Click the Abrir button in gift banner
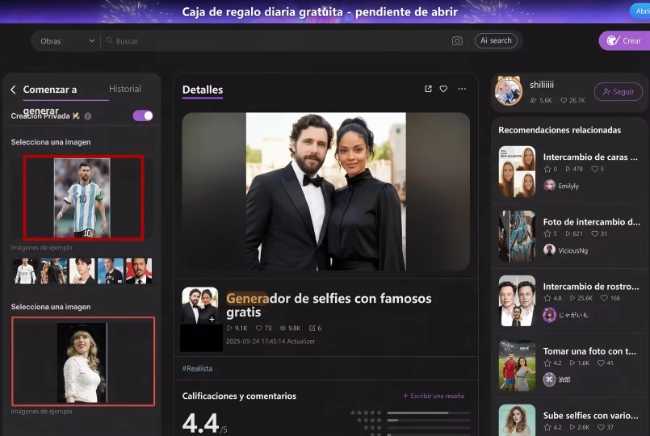 (x=640, y=11)
